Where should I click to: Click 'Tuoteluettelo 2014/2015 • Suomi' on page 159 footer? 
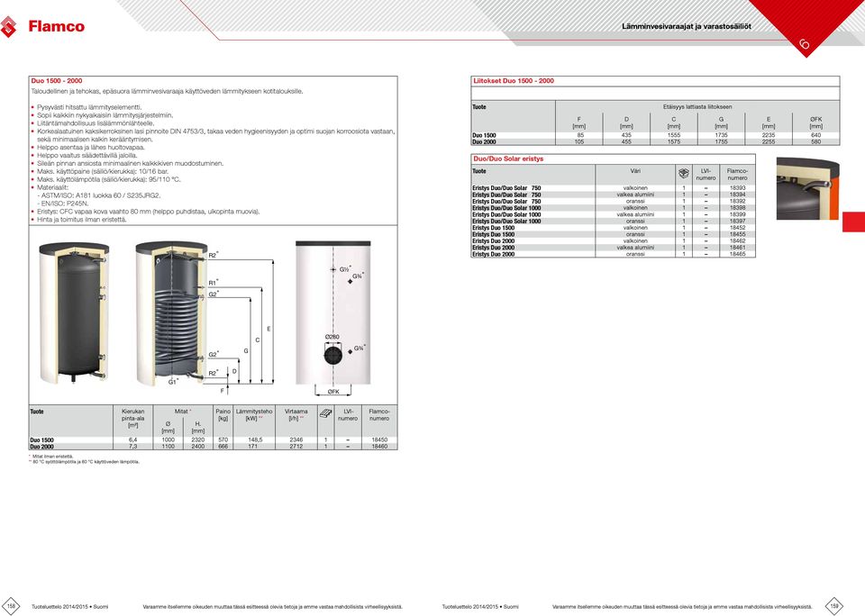point(480,607)
